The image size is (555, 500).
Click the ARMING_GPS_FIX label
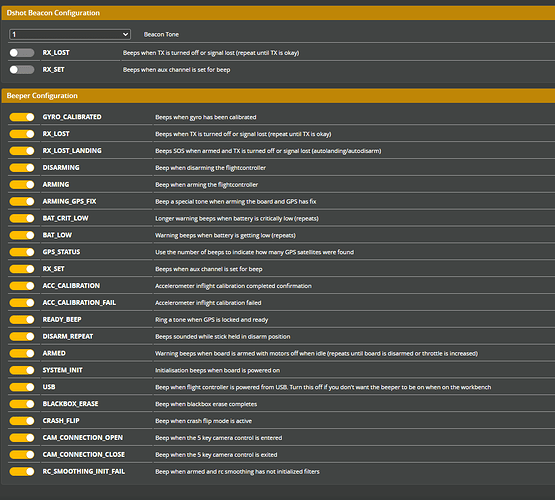point(69,201)
